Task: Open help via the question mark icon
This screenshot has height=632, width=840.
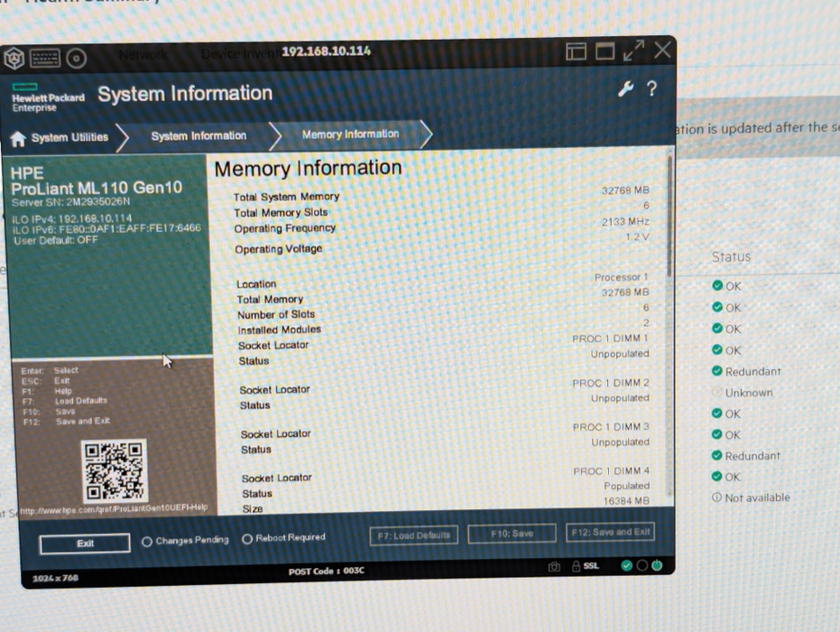Action: point(651,88)
